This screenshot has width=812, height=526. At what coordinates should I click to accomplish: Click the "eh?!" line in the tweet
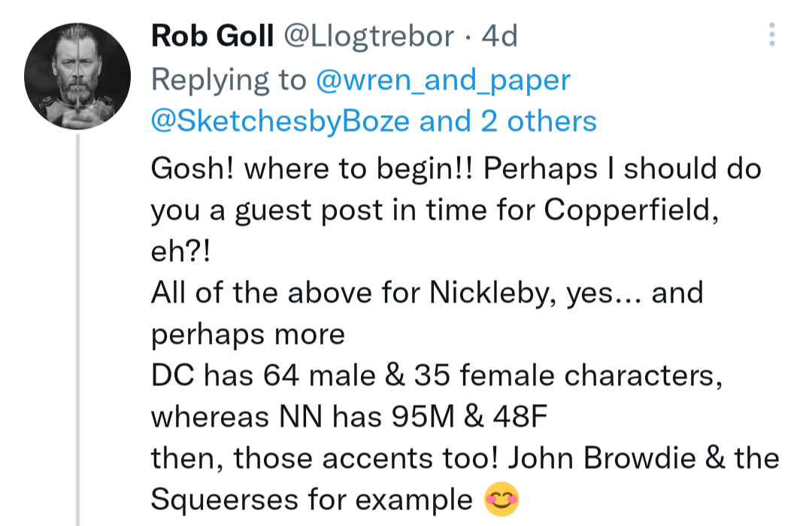point(182,251)
